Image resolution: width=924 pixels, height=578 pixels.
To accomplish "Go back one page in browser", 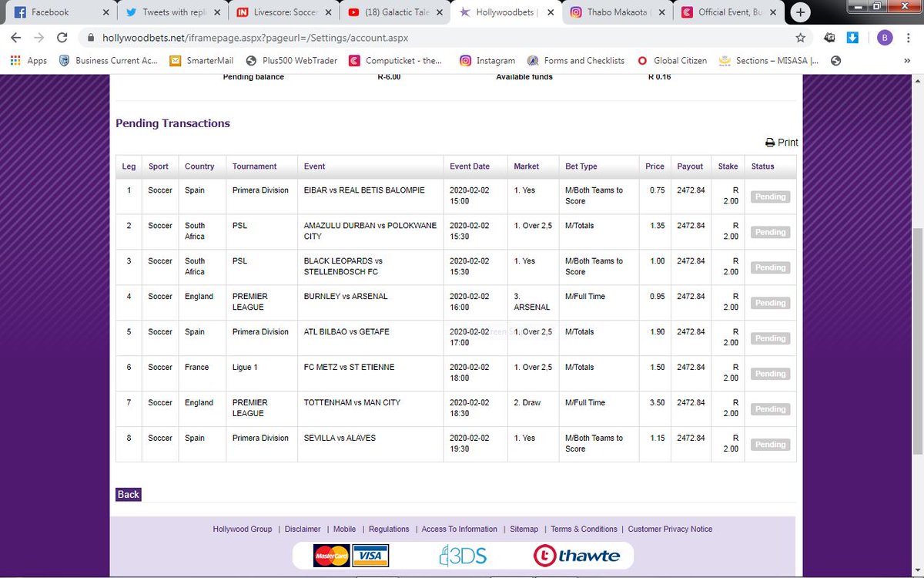I will click(x=16, y=38).
